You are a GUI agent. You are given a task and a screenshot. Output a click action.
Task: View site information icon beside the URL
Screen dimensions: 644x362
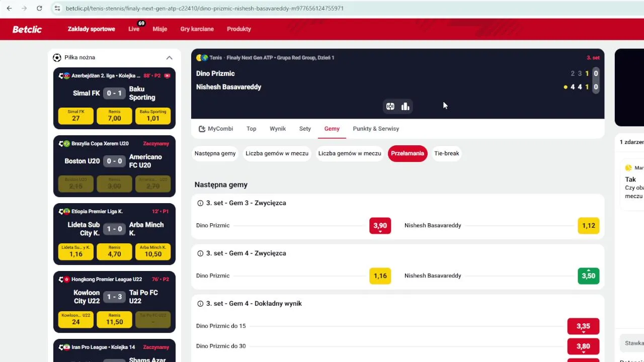click(x=57, y=9)
